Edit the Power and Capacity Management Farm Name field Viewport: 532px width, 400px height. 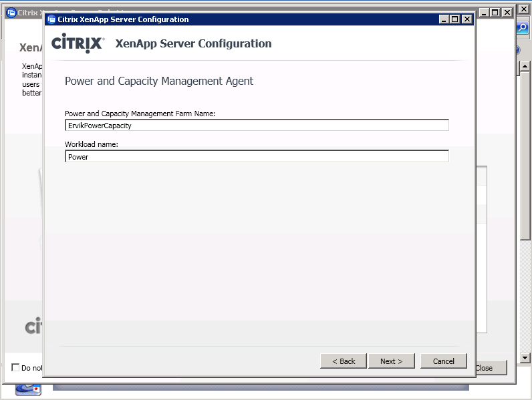[257, 125]
